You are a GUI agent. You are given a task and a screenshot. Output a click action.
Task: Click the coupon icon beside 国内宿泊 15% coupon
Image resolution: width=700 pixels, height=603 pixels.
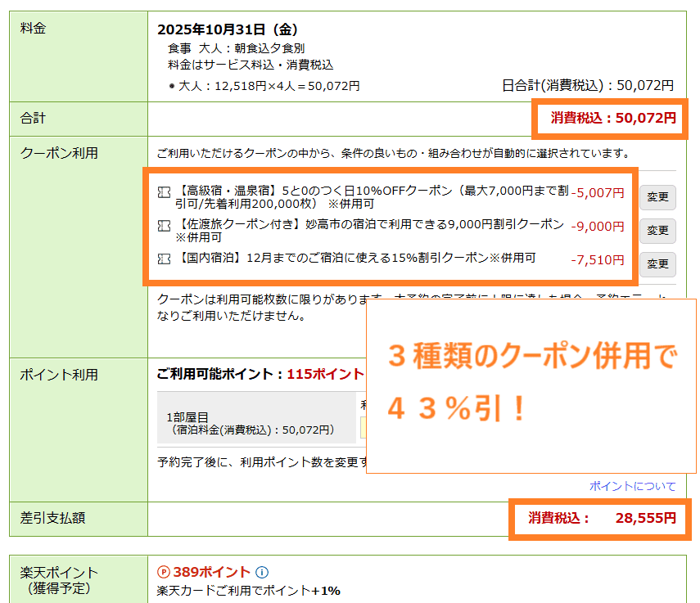click(x=164, y=259)
